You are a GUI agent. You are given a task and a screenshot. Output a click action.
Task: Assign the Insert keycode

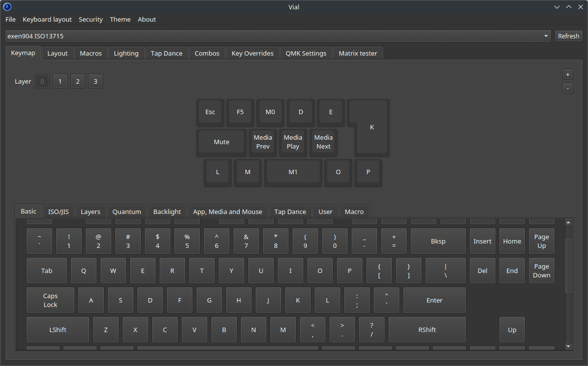(x=482, y=241)
